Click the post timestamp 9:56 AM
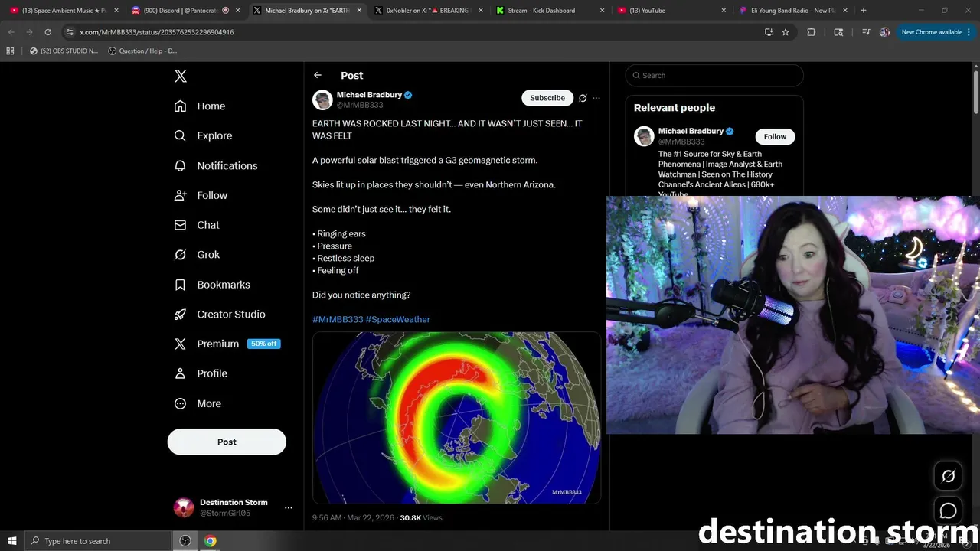This screenshot has width=980, height=551. click(354, 518)
